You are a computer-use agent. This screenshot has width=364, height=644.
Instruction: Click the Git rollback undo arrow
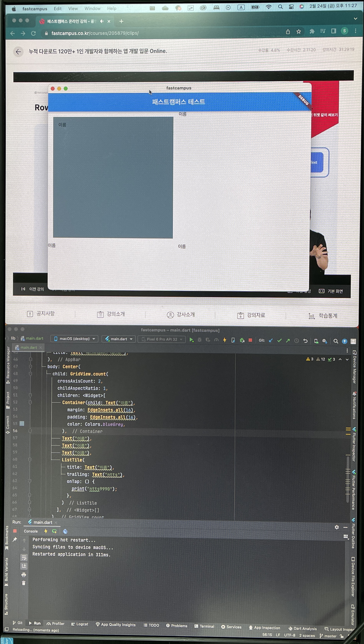pyautogui.click(x=305, y=341)
